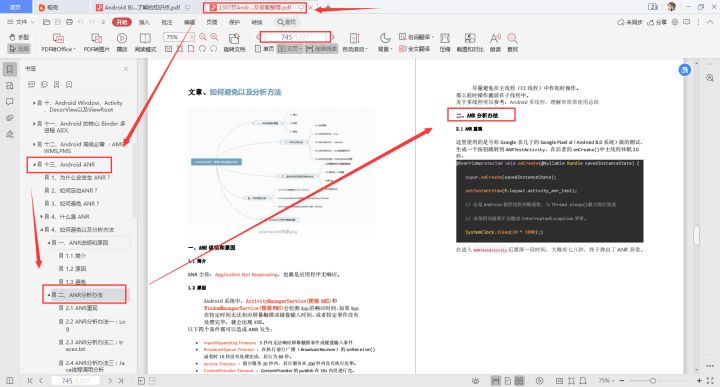The width and height of the screenshot is (720, 387).
Task: Collapse the ribbon with the chevron
Action: pyautogui.click(x=710, y=22)
